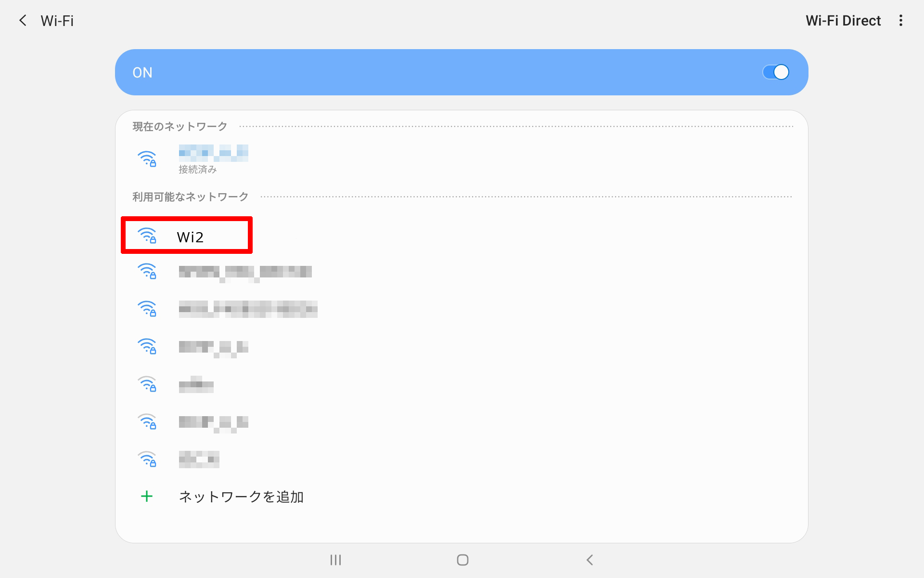The width and height of the screenshot is (924, 578).
Task: Tap the Wi-Fi signal icon next to Wi2
Action: 147,236
